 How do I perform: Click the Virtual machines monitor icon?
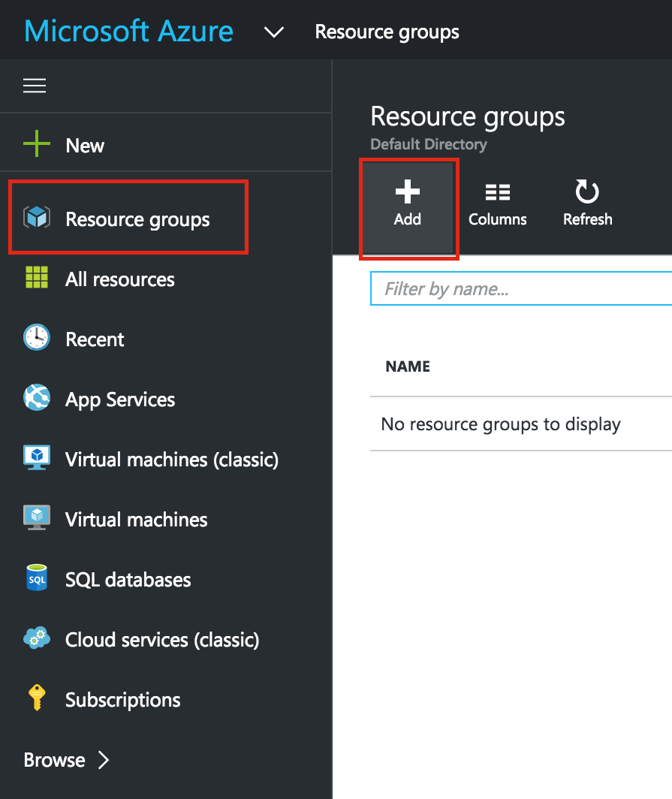coord(37,517)
